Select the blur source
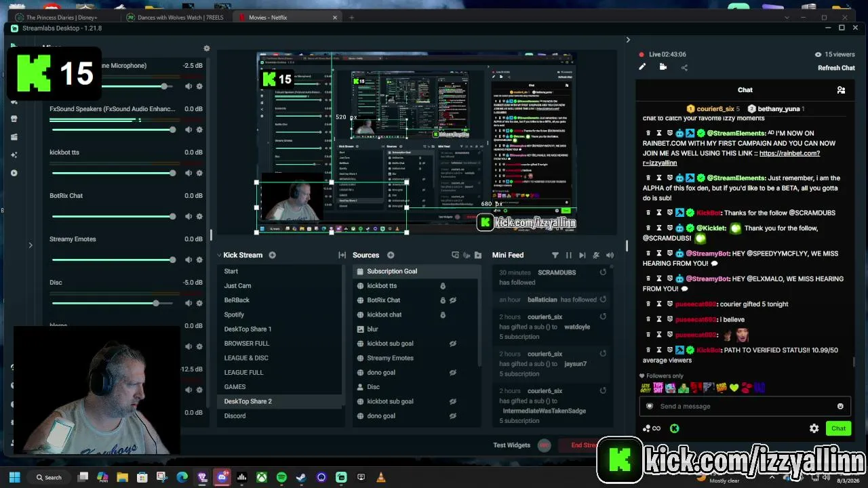This screenshot has height=488, width=868. [416, 329]
